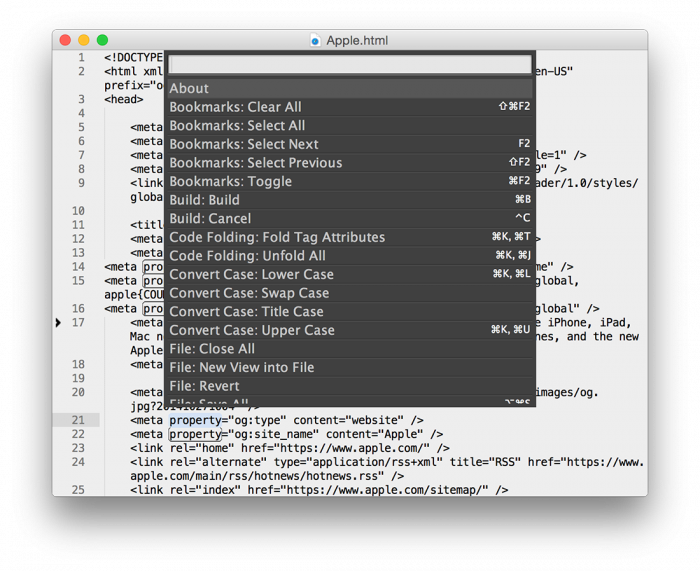The image size is (700, 571).
Task: Click <!DOCTYPE text on line 1
Action: 133,58
